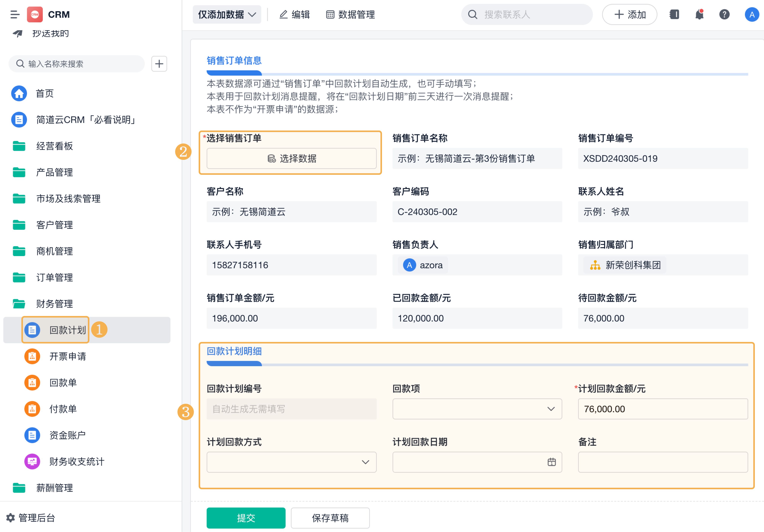The height and width of the screenshot is (532, 764).
Task: Click the notification bell icon
Action: [699, 15]
